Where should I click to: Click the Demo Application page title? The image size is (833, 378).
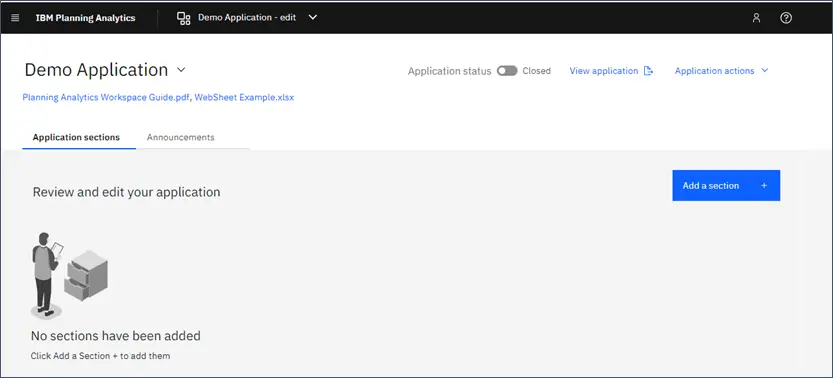pos(96,70)
